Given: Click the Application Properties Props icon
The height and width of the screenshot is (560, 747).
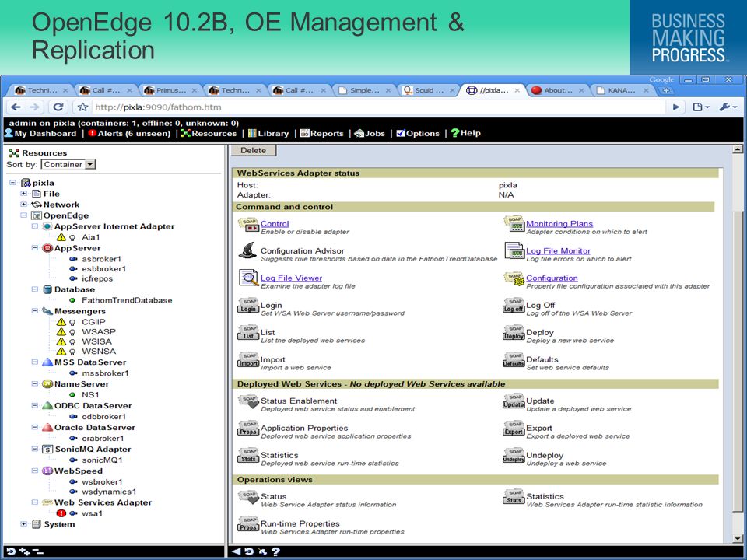Looking at the screenshot, I should [x=248, y=429].
